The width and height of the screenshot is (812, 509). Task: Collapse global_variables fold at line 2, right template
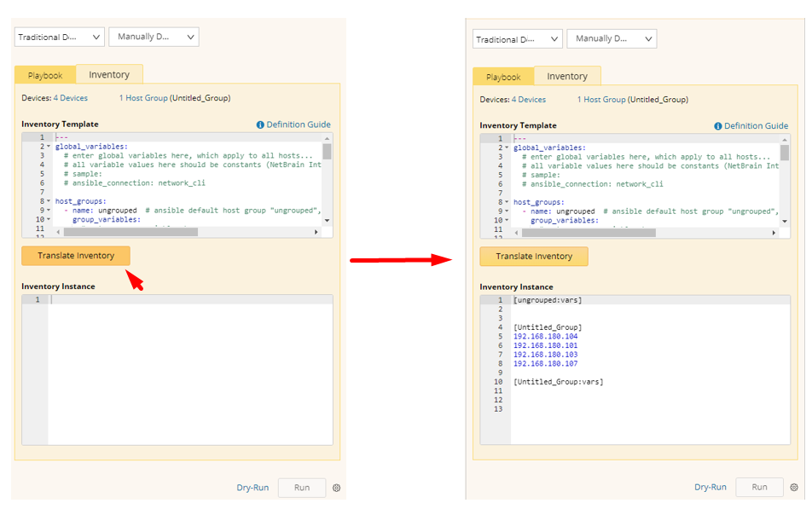pyautogui.click(x=507, y=147)
